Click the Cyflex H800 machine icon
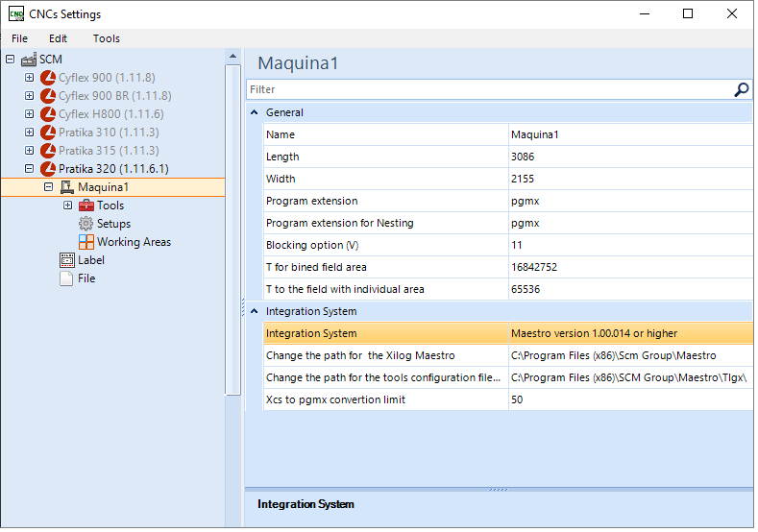Viewport: 758px width, 532px height. point(48,114)
